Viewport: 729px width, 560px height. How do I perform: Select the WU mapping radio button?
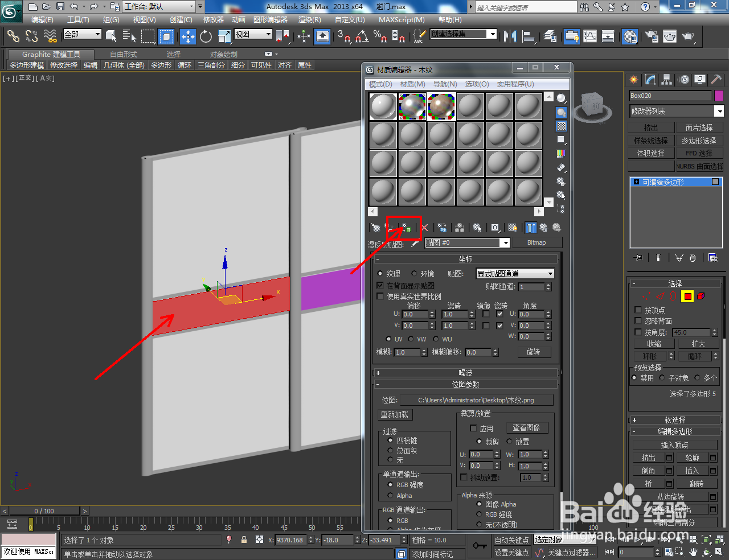tap(436, 339)
